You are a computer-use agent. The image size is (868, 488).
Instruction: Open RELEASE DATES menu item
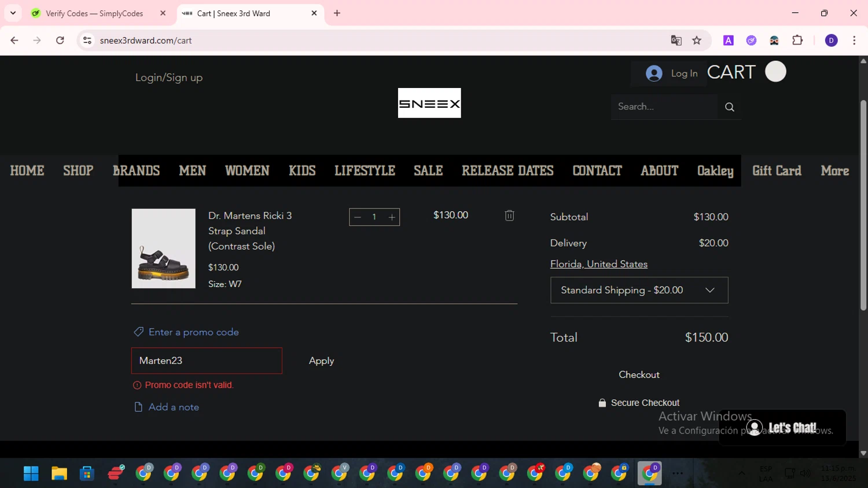(507, 171)
